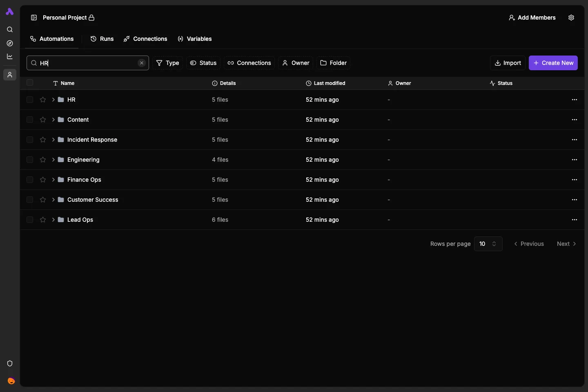Star the Content folder
Image resolution: width=588 pixels, height=392 pixels.
(43, 120)
